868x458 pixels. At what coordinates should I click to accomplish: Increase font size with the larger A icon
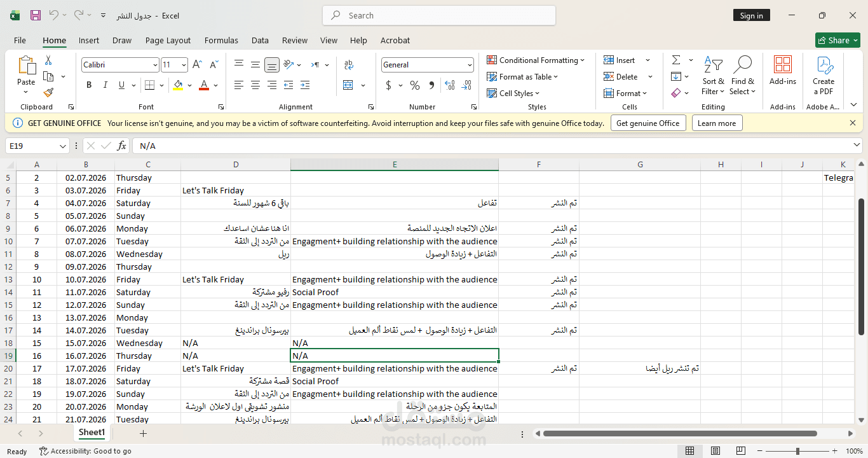pos(197,65)
